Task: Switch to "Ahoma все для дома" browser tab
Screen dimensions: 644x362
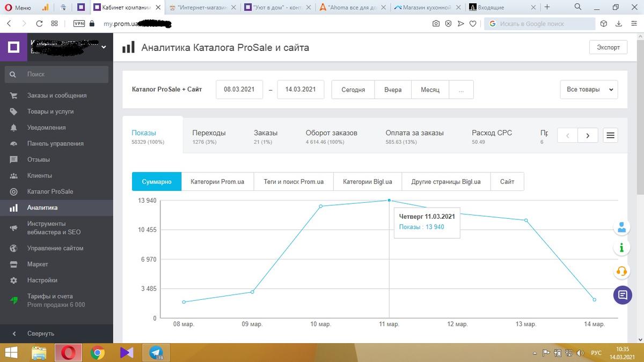Action: 352,8
